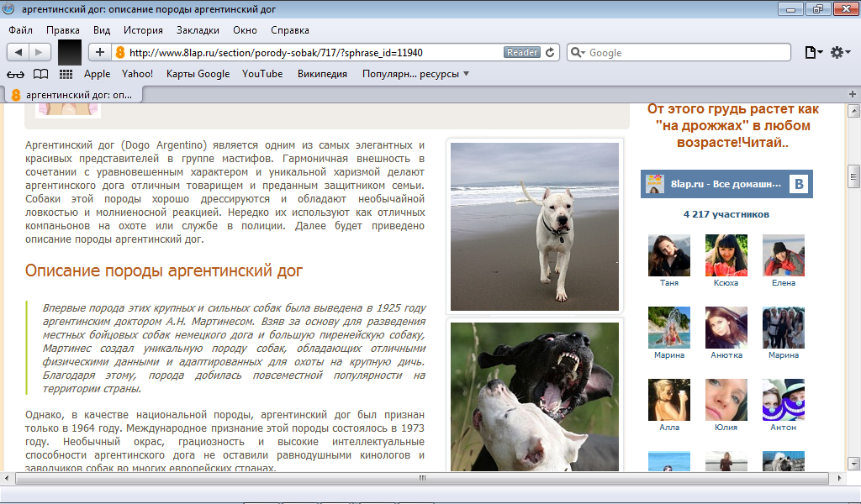Open the Правка menu
861x504 pixels.
coord(62,30)
